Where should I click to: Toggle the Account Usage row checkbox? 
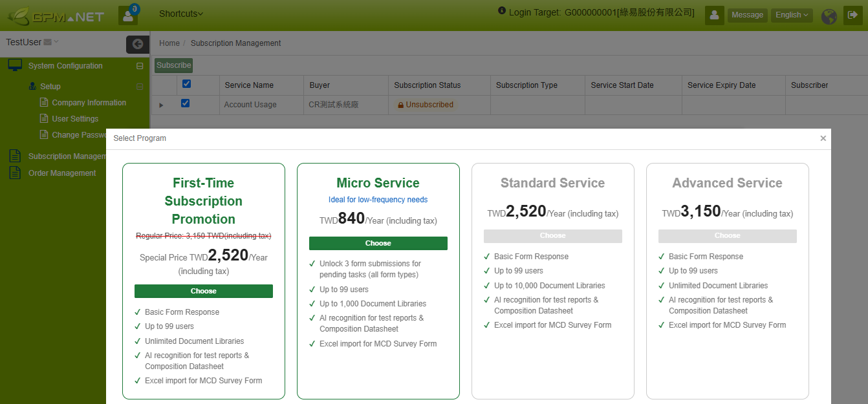pos(186,103)
